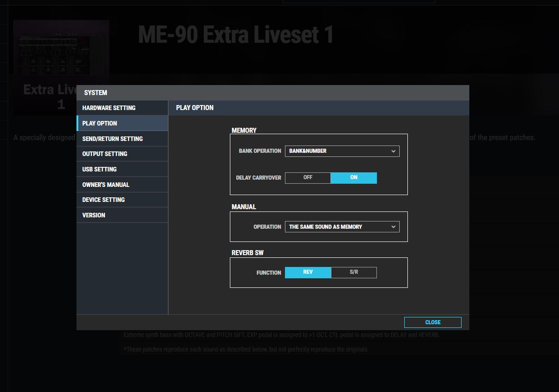The width and height of the screenshot is (559, 392).
Task: Open the Owner's Manual entry
Action: coord(122,185)
